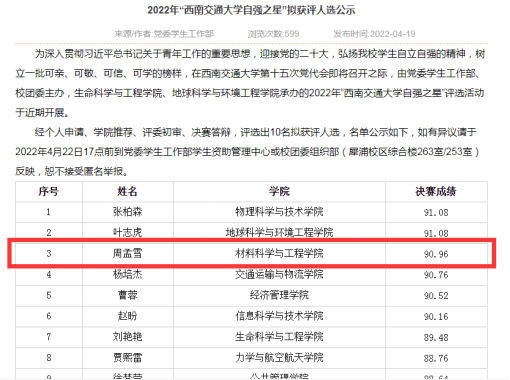The width and height of the screenshot is (510, 380).
Task: Click the publish date 2022-04-19
Action: pos(374,34)
